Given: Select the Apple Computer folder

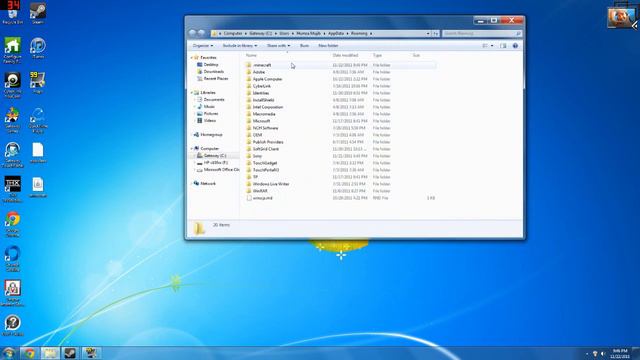Looking at the screenshot, I should 267,79.
